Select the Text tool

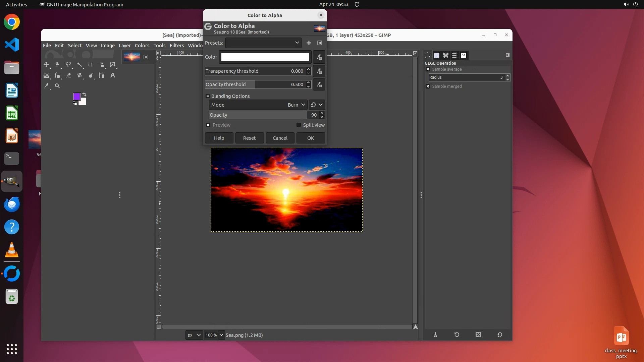click(113, 75)
